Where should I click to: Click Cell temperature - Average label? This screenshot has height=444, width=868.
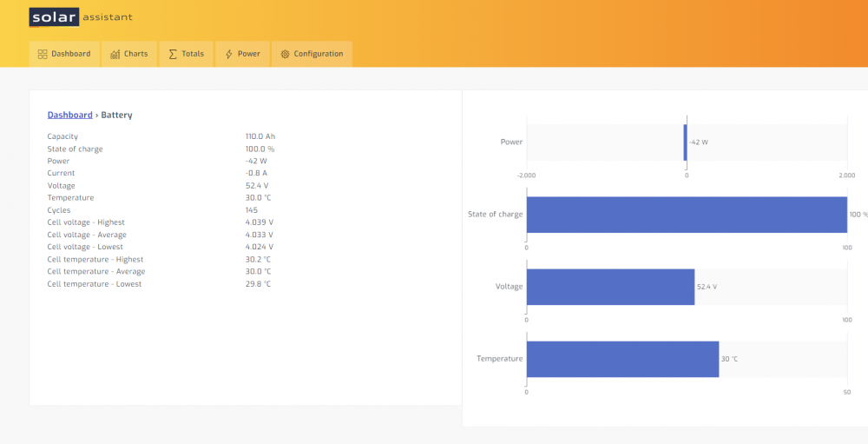95,272
